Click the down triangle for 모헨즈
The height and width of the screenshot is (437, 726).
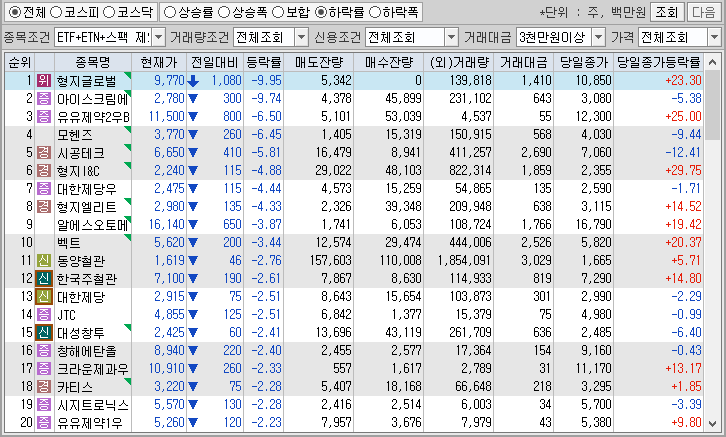193,135
